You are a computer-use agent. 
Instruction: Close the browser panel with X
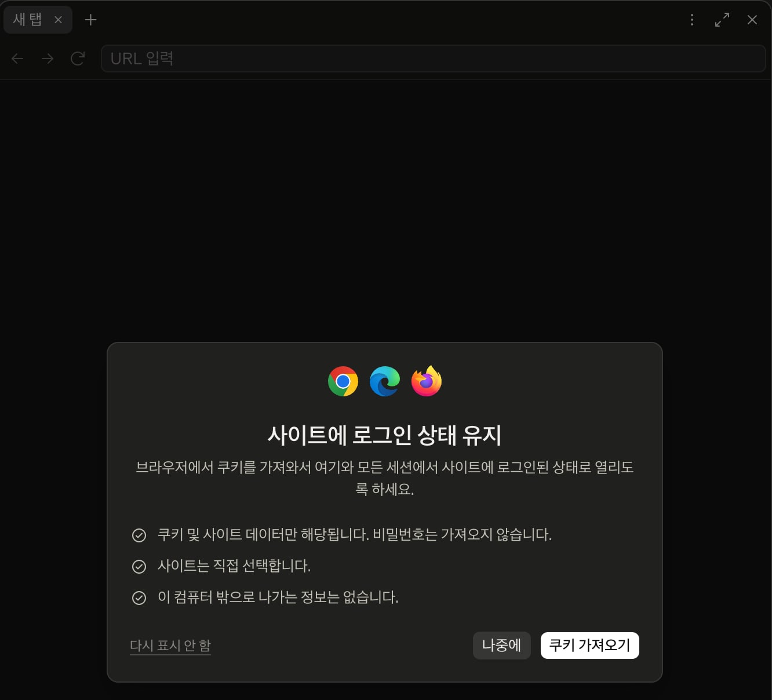pos(752,20)
